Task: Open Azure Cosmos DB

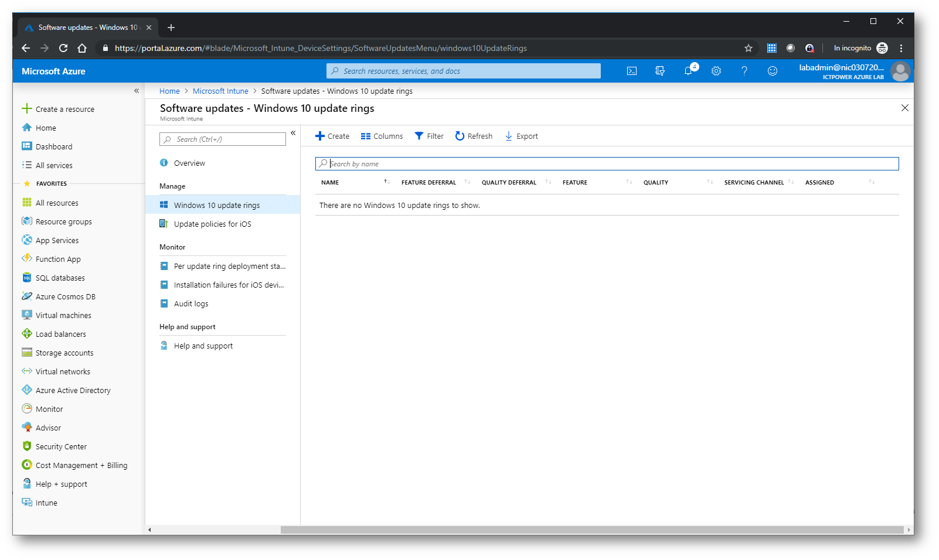Action: pos(59,296)
